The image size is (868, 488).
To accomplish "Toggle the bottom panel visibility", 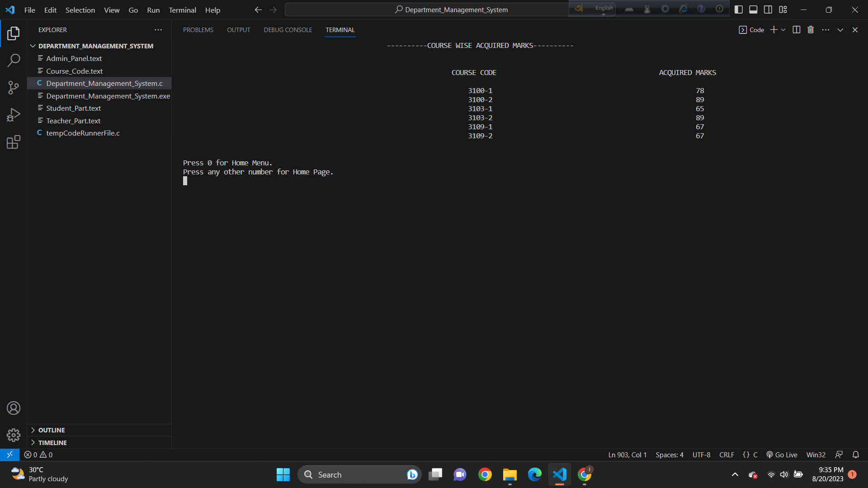I will pyautogui.click(x=753, y=9).
